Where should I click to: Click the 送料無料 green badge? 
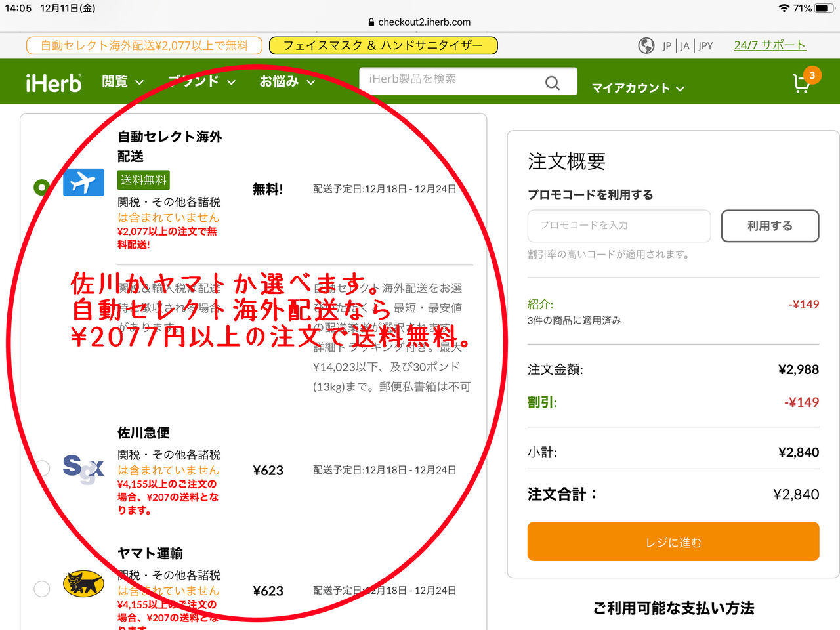coord(144,180)
